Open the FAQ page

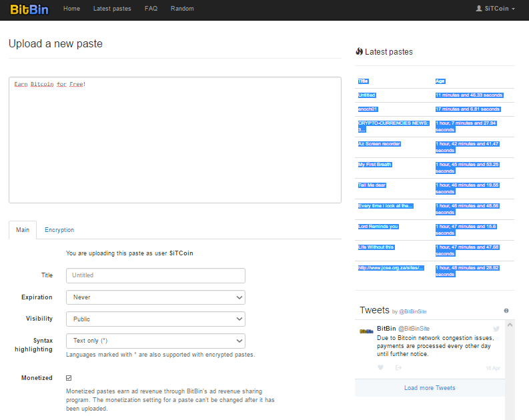[151, 9]
